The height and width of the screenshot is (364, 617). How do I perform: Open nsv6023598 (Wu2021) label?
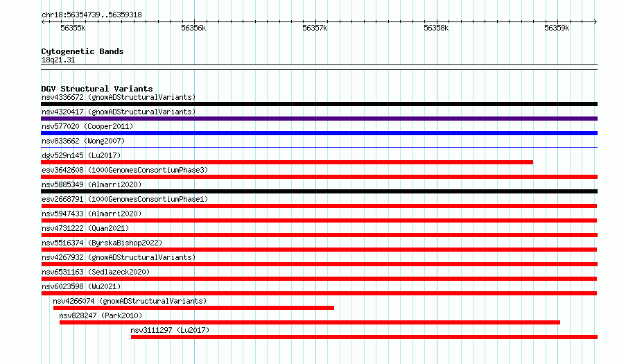pyautogui.click(x=81, y=286)
